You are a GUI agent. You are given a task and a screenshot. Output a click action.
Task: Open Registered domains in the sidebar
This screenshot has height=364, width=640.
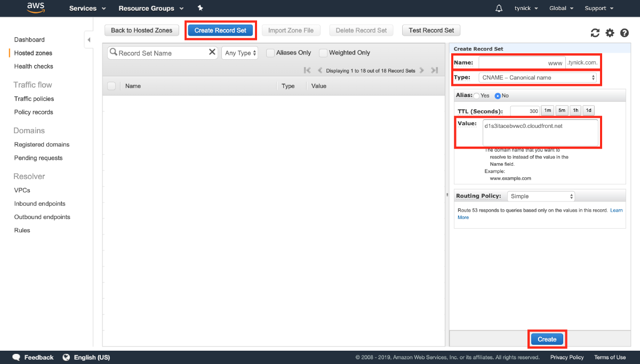(42, 144)
